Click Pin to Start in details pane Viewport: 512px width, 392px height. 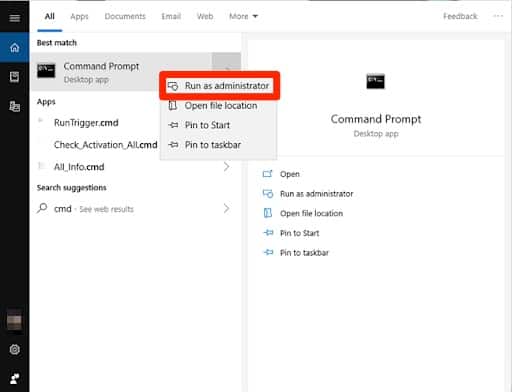[x=299, y=233]
